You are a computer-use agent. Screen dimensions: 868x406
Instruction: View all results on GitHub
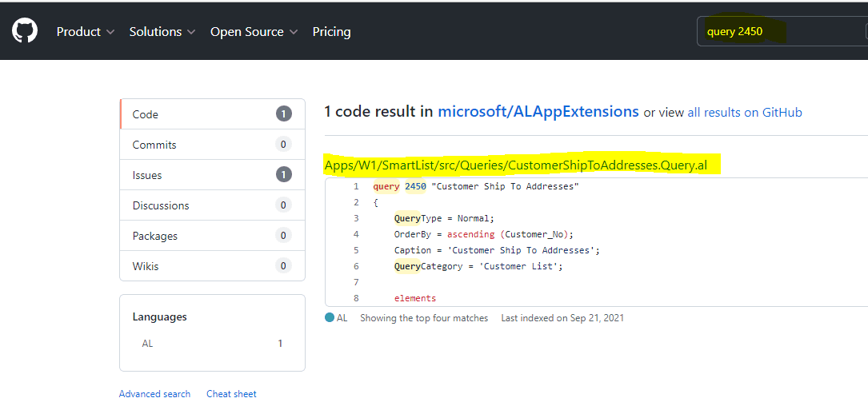[745, 112]
